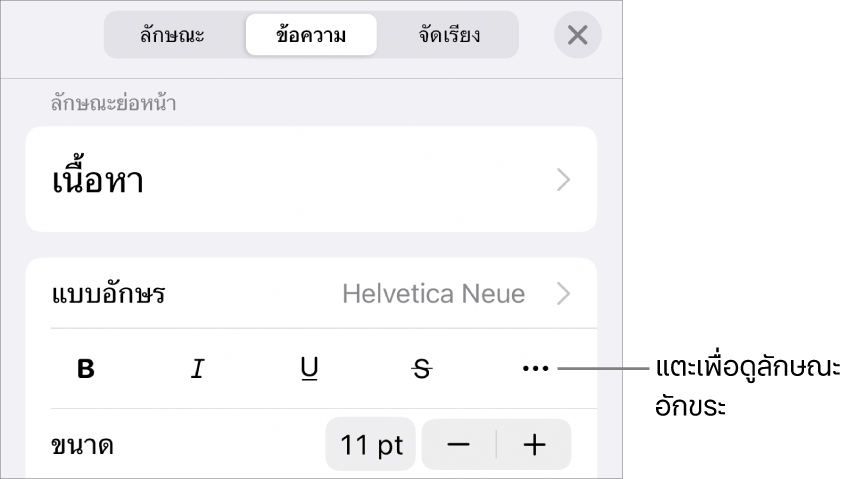The image size is (846, 479).
Task: Click the ลักษณะย่อหน้า section header
Action: (113, 102)
